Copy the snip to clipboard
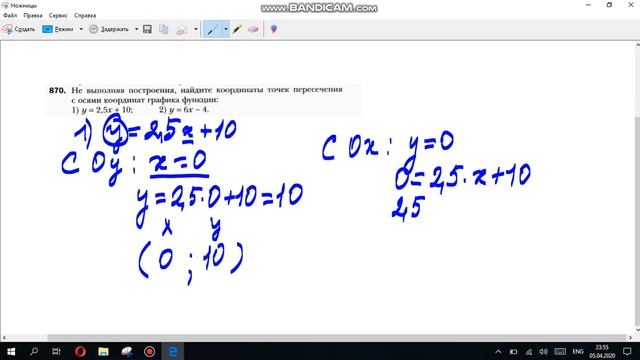 pyautogui.click(x=164, y=29)
